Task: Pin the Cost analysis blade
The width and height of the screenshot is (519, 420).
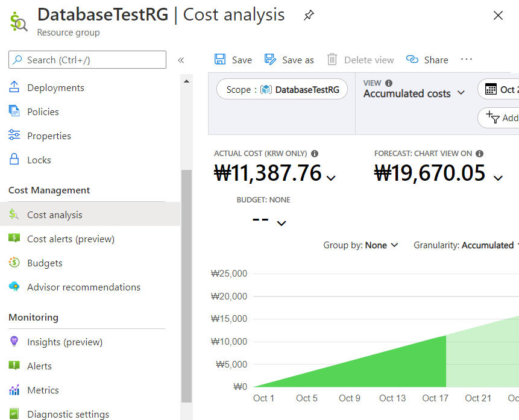Action: (309, 15)
